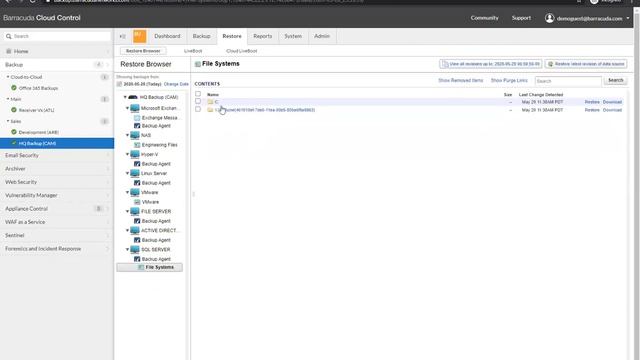The height and width of the screenshot is (360, 640).
Task: Click the orange Barracuda product icon
Action: [x=140, y=36]
